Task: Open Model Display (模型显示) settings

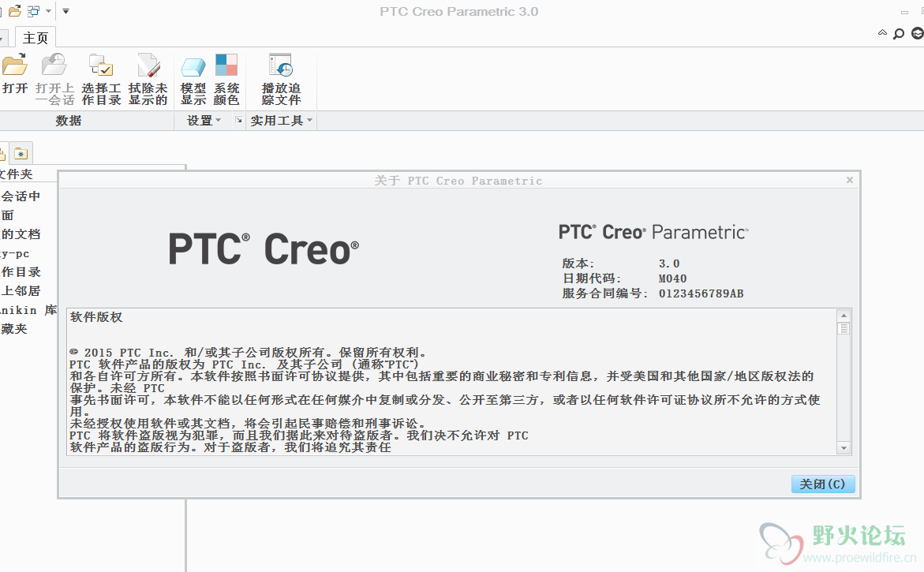Action: point(193,66)
